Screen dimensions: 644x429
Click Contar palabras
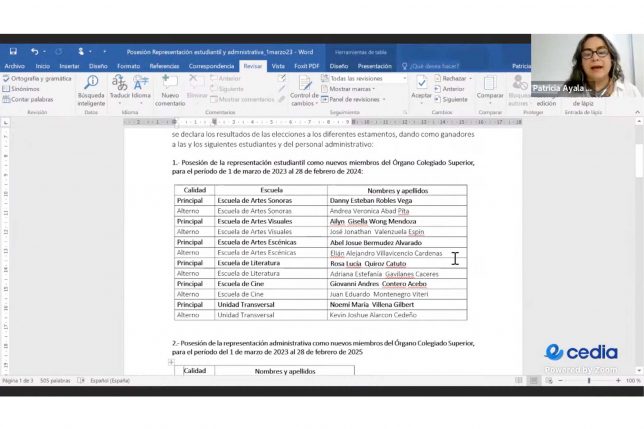[x=34, y=99]
